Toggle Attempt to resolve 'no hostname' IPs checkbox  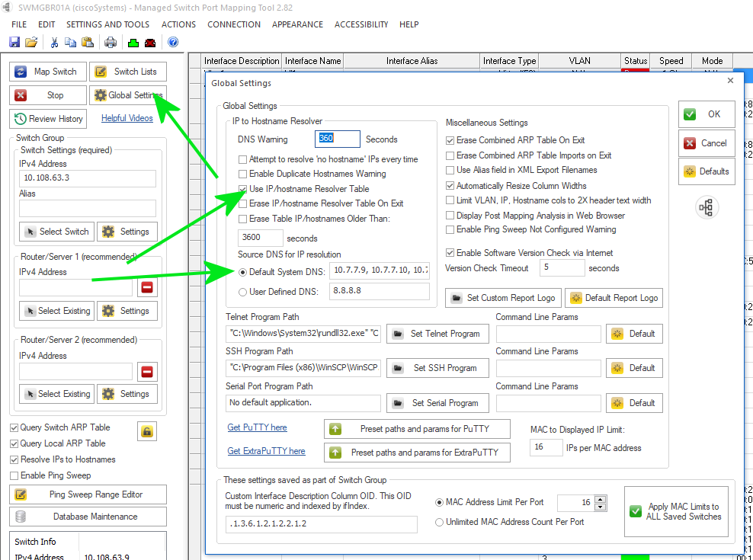coord(242,159)
